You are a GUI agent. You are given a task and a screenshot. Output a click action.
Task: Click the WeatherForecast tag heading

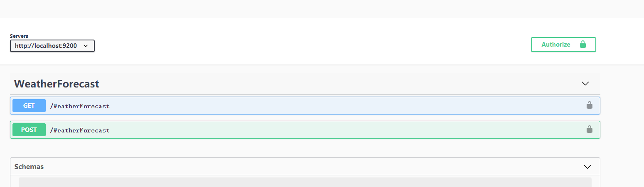click(57, 84)
